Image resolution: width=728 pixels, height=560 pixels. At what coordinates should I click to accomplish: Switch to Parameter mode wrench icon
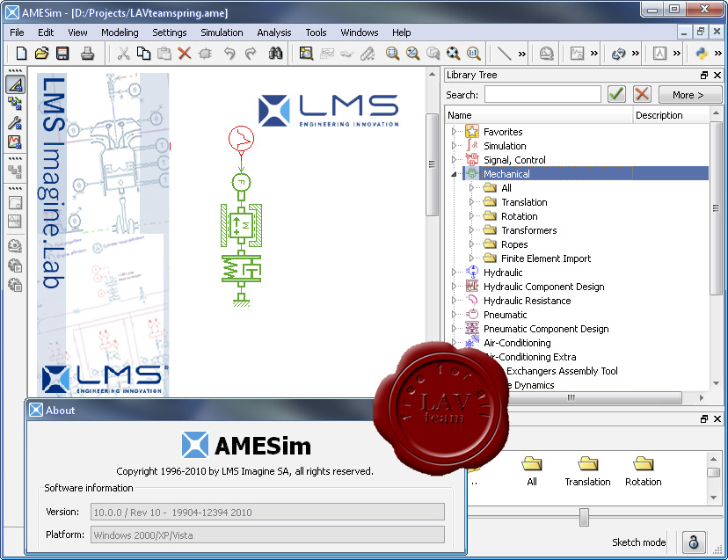click(x=15, y=122)
